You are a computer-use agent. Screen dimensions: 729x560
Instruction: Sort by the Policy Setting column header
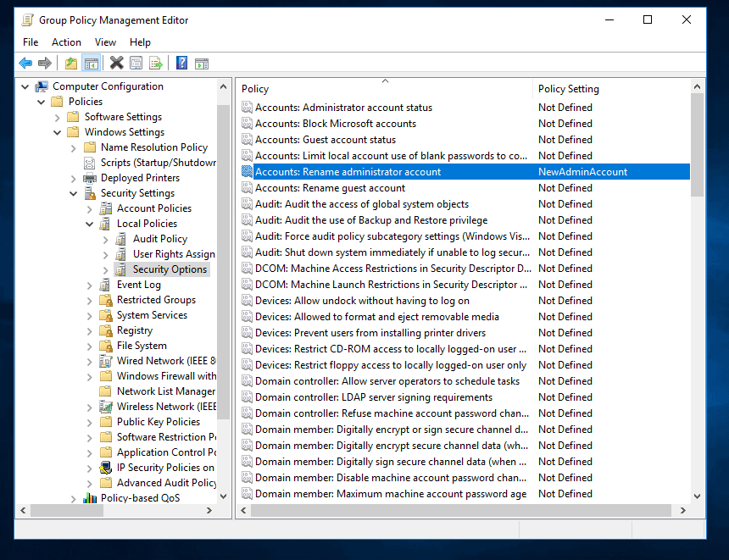pos(611,89)
